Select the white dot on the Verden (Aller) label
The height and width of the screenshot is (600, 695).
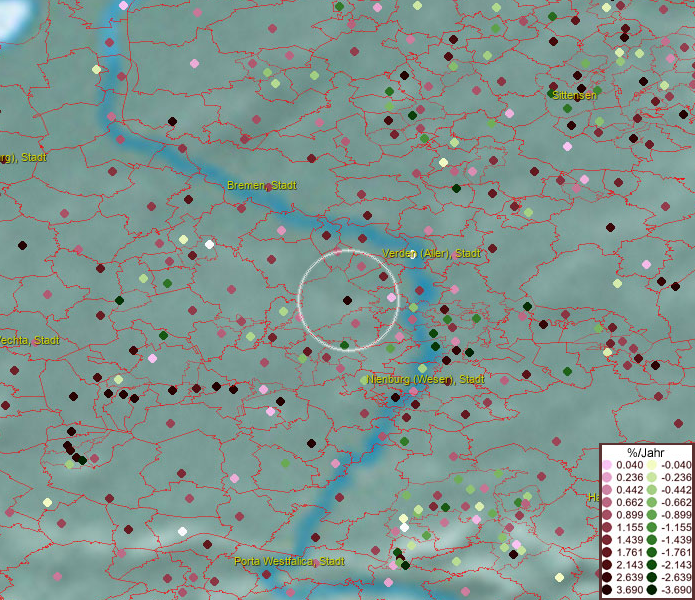click(413, 253)
